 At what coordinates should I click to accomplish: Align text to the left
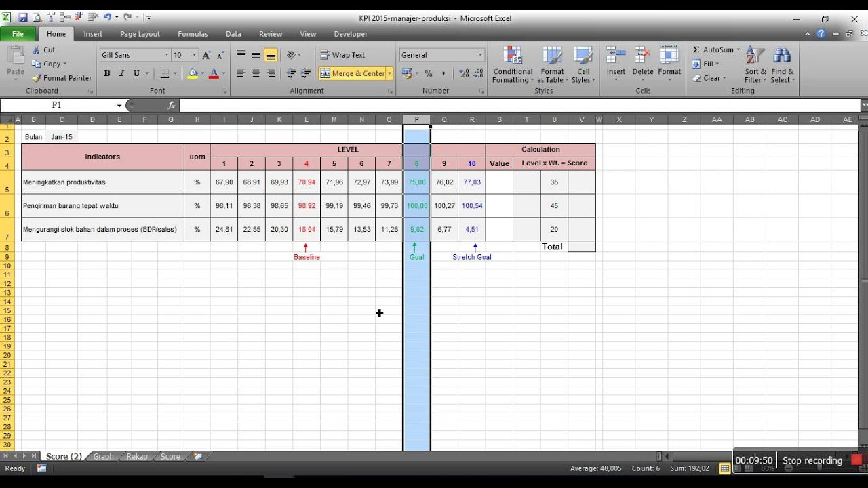(241, 73)
